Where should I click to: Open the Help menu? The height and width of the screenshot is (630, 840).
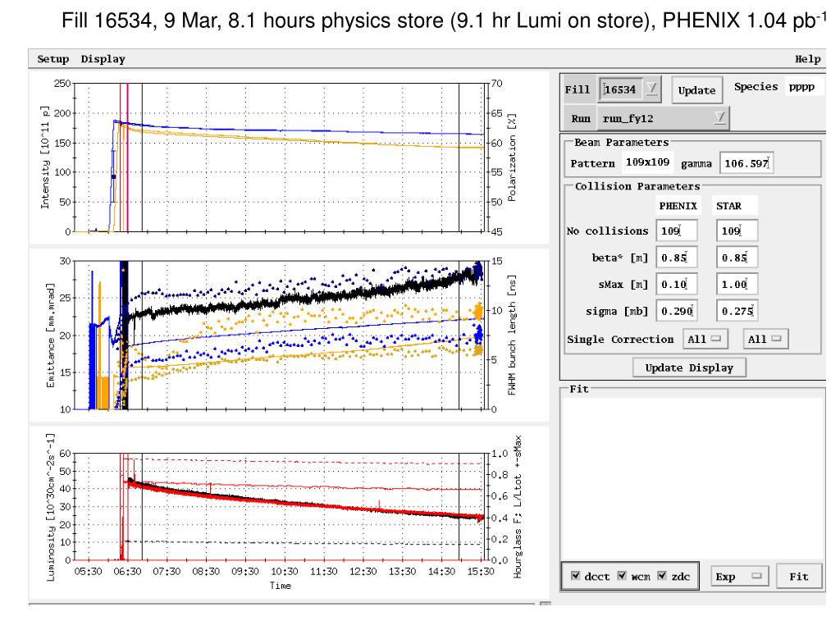point(807,59)
